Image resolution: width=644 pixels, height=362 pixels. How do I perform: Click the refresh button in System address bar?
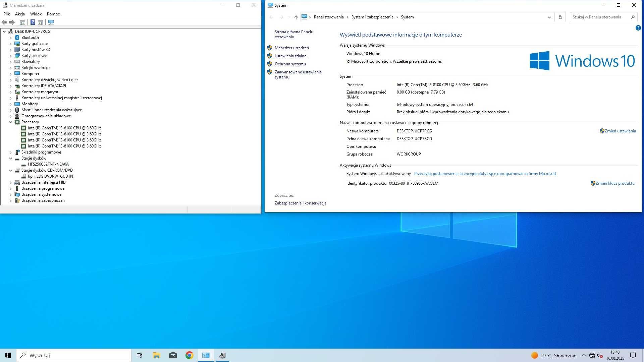click(560, 17)
